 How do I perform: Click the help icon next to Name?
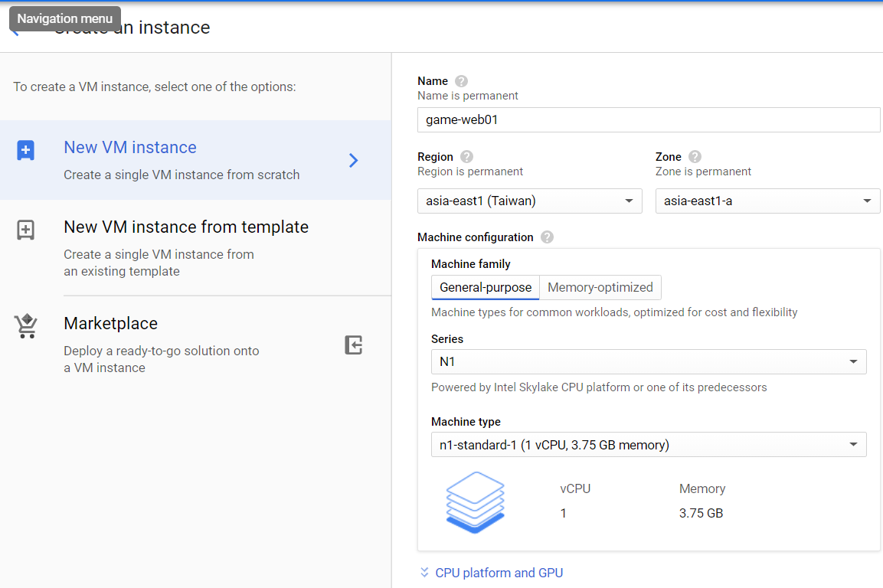(461, 81)
